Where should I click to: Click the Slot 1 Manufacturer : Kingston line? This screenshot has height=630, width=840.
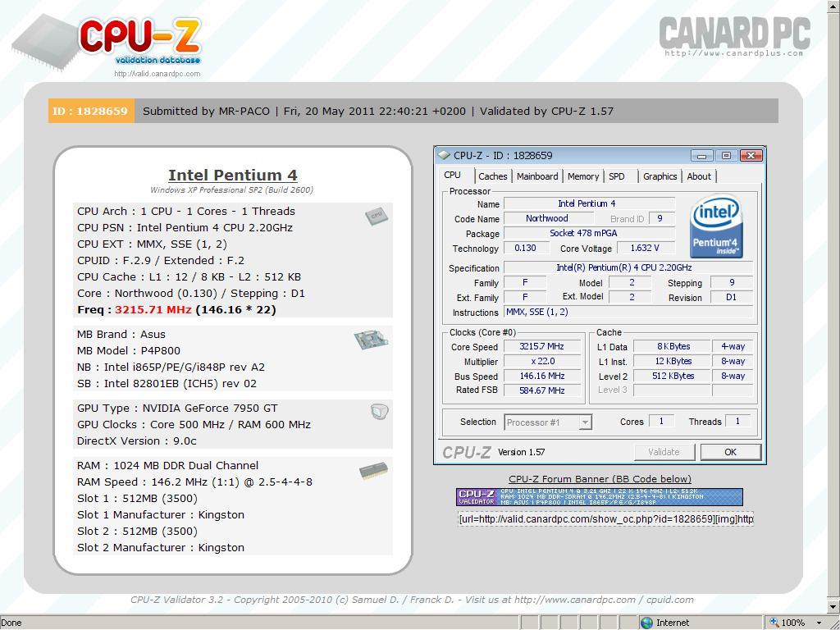161,515
